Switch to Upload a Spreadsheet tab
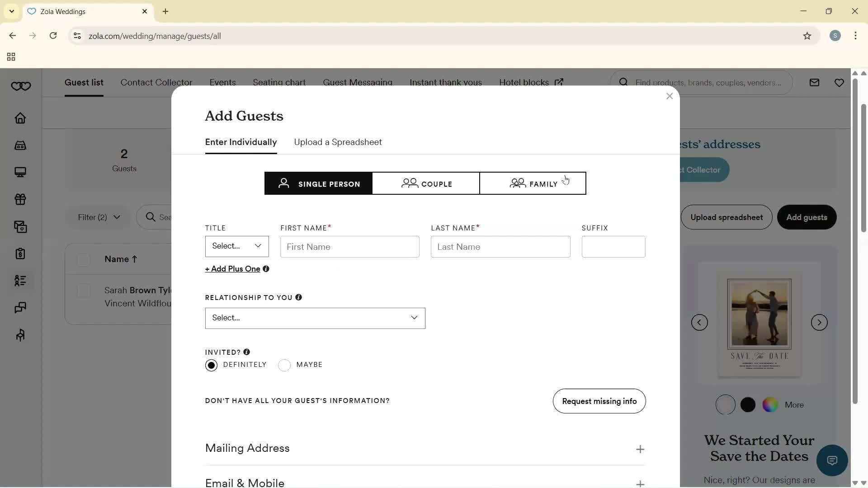Image resolution: width=868 pixels, height=488 pixels. (x=338, y=142)
